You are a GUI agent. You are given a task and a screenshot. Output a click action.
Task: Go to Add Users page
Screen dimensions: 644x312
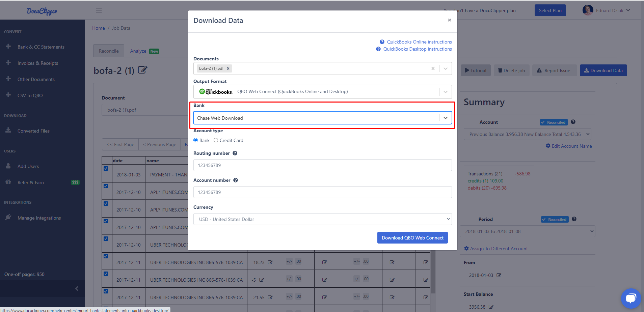point(28,166)
